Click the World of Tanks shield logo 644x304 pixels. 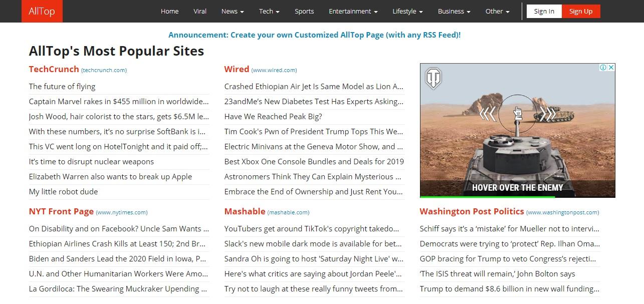[433, 79]
